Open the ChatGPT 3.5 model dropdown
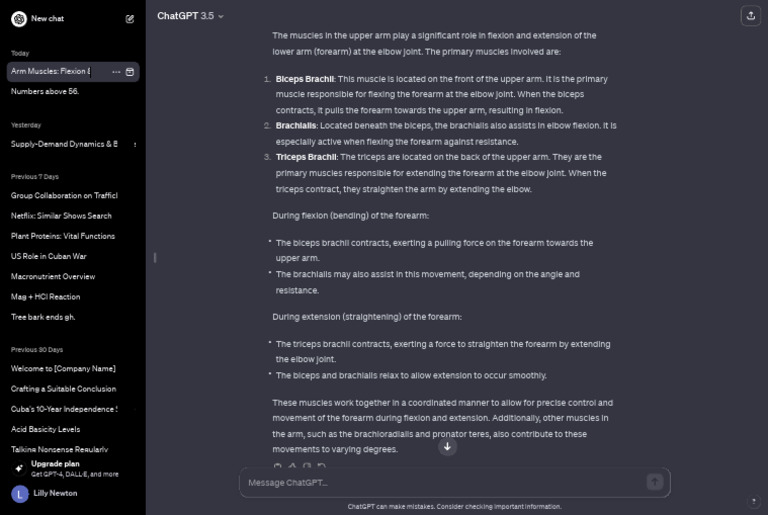The width and height of the screenshot is (768, 515). coord(190,16)
